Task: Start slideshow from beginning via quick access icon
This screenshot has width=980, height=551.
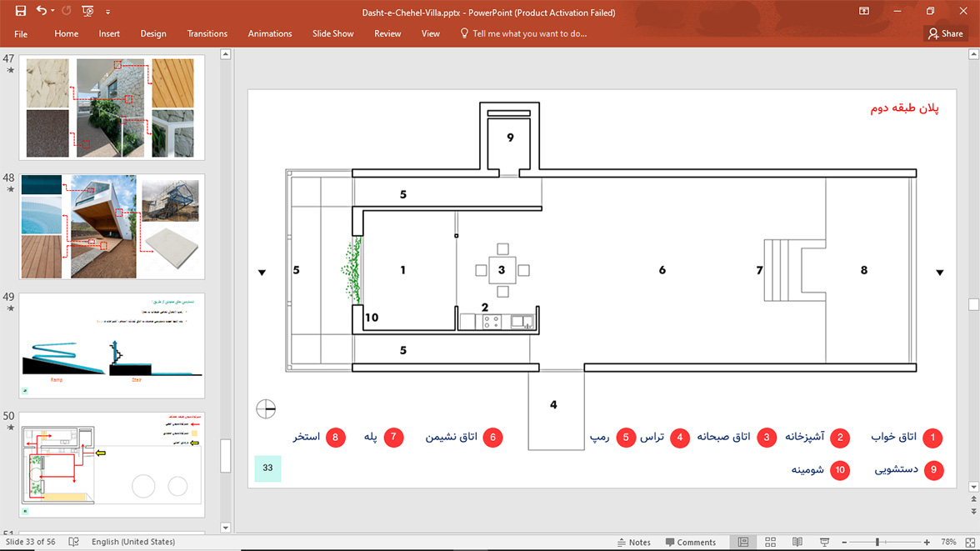Action: pyautogui.click(x=87, y=11)
